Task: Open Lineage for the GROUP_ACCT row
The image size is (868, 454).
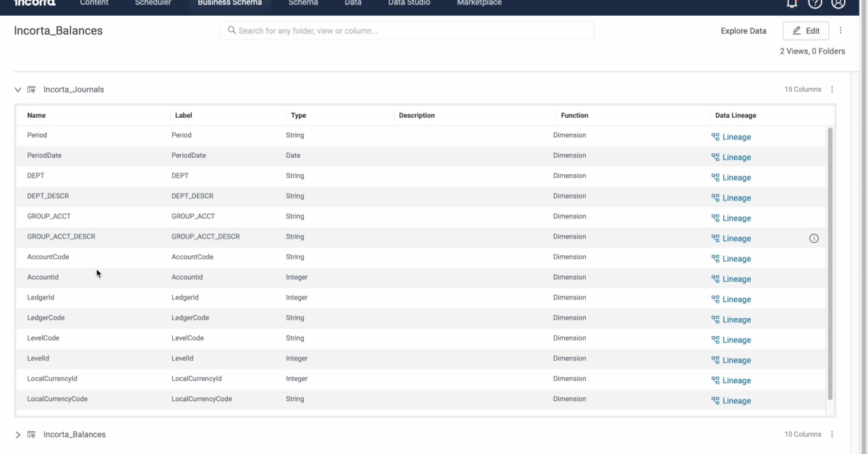Action: coord(731,218)
